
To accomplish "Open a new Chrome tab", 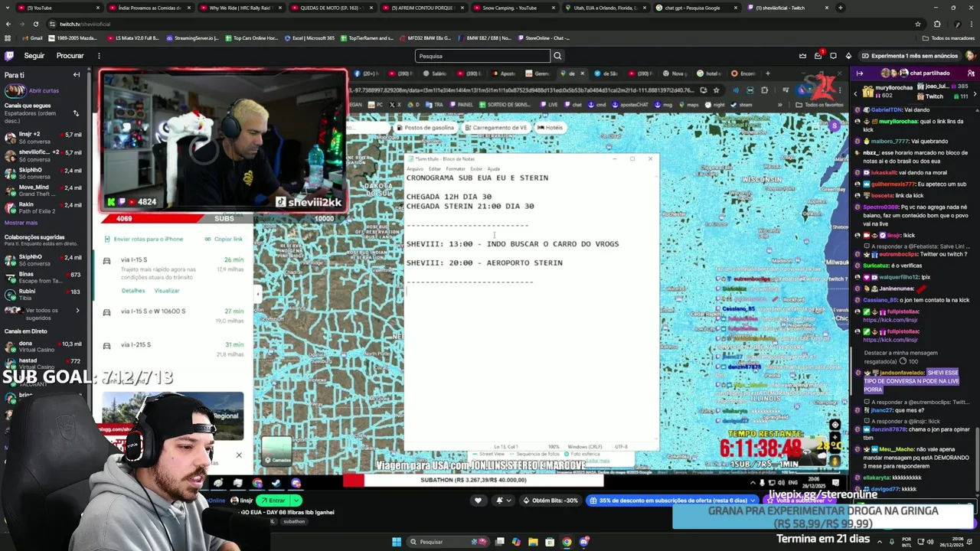I will coord(841,8).
